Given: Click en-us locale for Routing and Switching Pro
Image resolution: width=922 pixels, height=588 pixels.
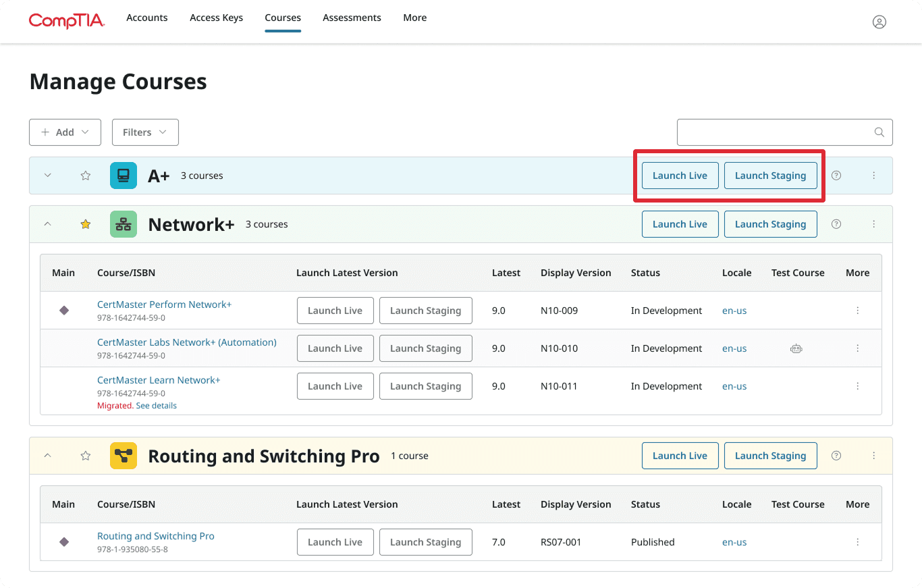Looking at the screenshot, I should (734, 542).
